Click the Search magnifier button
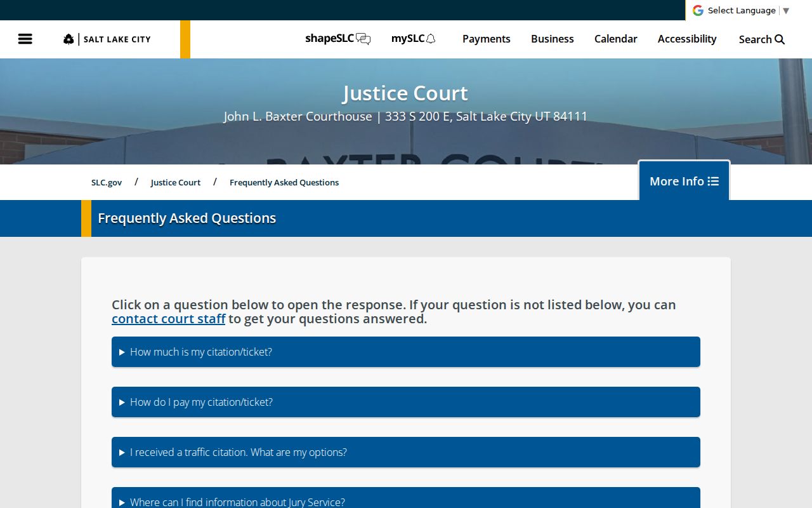This screenshot has height=508, width=812. [762, 39]
